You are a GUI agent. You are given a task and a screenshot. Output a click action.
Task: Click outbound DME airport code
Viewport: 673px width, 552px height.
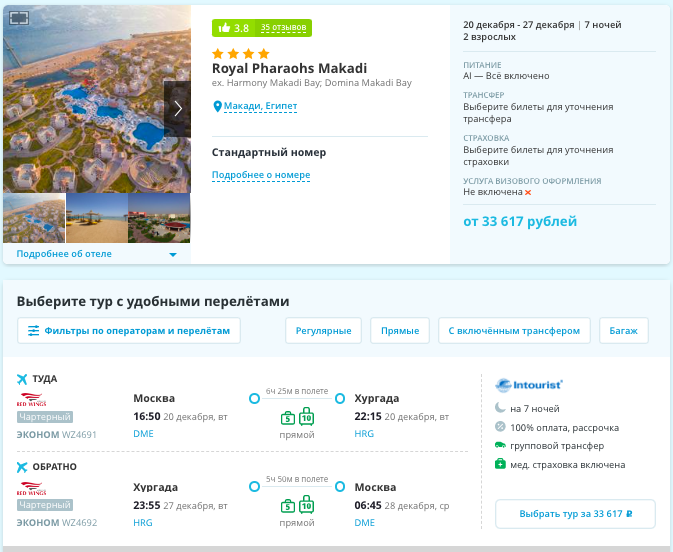(x=143, y=434)
